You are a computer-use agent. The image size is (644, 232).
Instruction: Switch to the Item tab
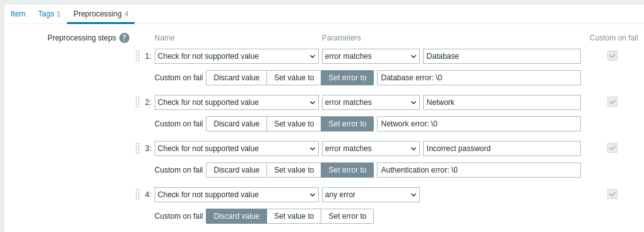[x=18, y=14]
